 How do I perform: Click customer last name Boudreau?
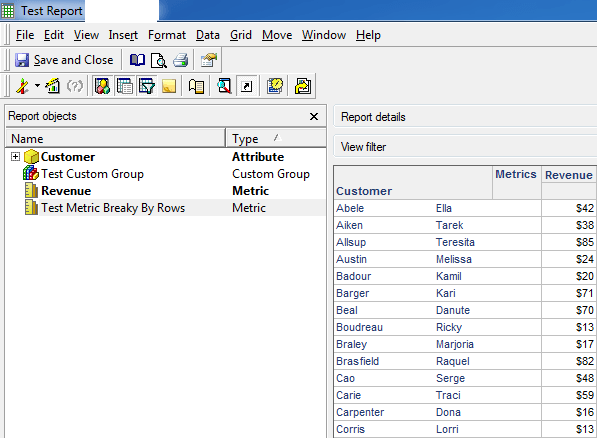click(x=359, y=327)
